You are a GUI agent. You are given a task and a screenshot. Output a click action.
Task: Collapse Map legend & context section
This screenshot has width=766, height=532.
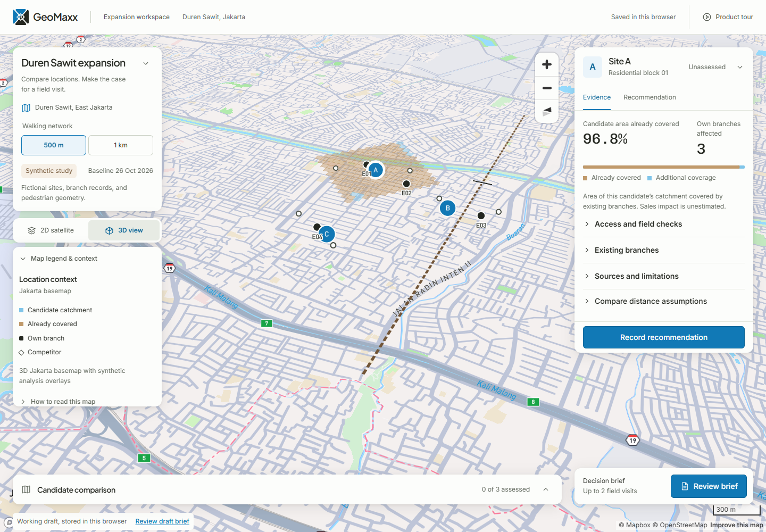click(x=59, y=259)
